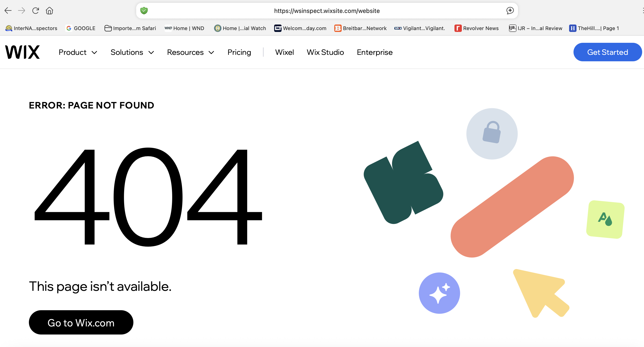Click the sparkle assistant icon in address bar
Viewport: 644px width, 347px height.
[x=510, y=10]
